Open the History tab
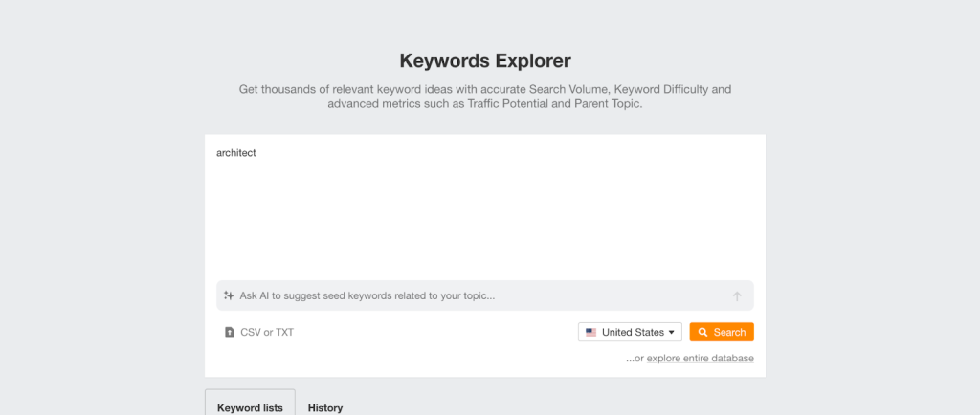This screenshot has height=415, width=980. click(x=325, y=407)
